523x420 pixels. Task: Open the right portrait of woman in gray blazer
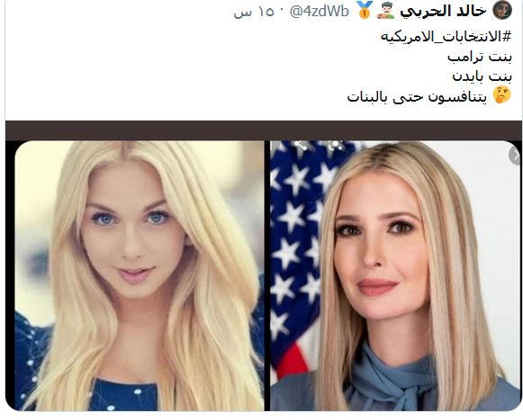[395, 276]
